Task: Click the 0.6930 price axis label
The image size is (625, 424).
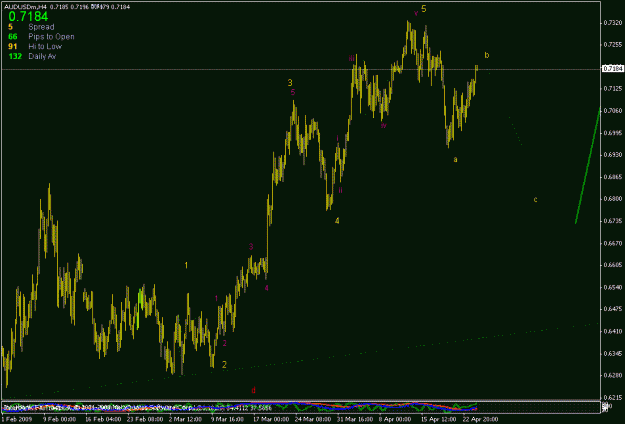Action: [614, 155]
